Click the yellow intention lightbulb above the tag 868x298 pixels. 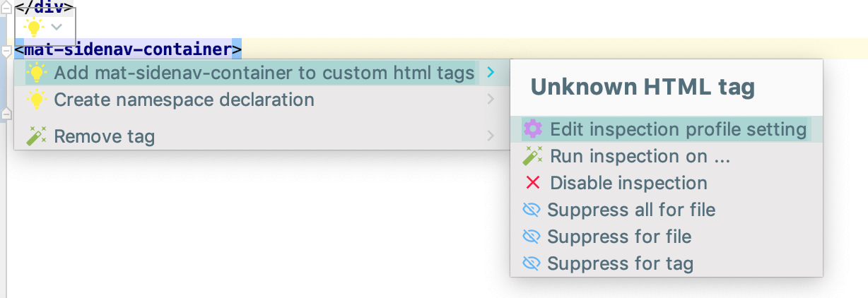(33, 26)
